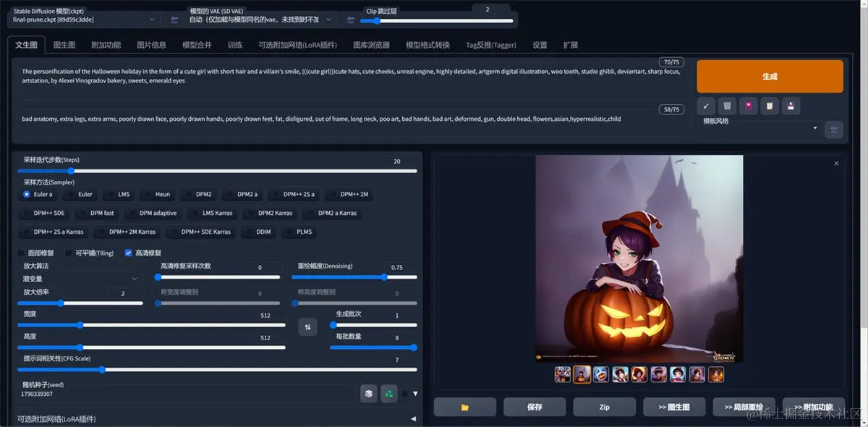Image resolution: width=868 pixels, height=427 pixels.
Task: Open the 图库浏览器 tab
Action: tap(371, 45)
